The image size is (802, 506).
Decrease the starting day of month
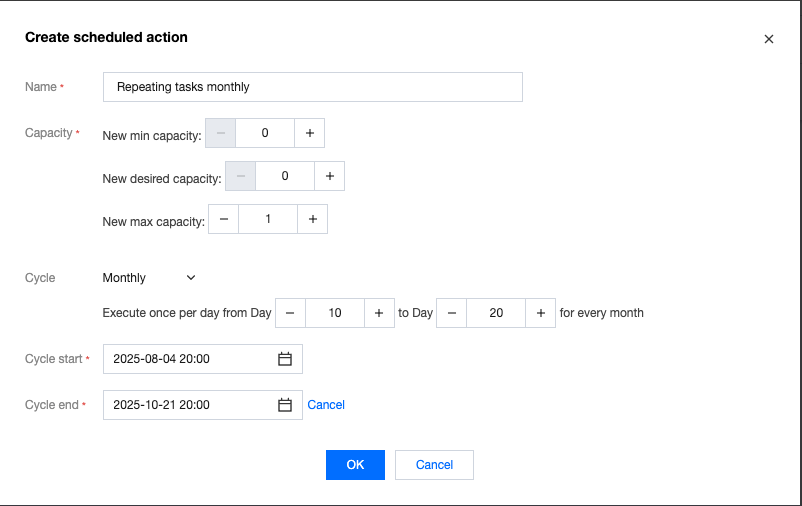[x=290, y=313]
